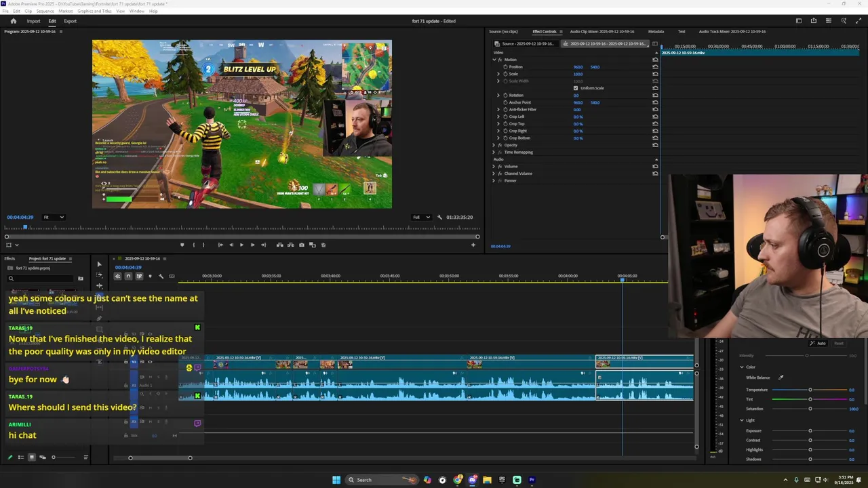Viewport: 868px width, 488px height.
Task: Toggle animation stopwatch for Position
Action: point(505,67)
